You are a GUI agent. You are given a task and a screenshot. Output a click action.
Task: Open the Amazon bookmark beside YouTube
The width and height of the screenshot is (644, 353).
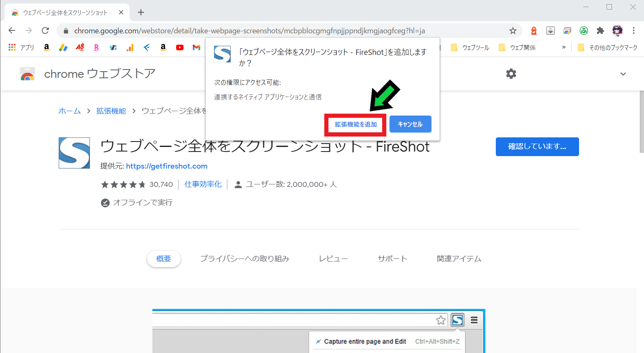163,47
